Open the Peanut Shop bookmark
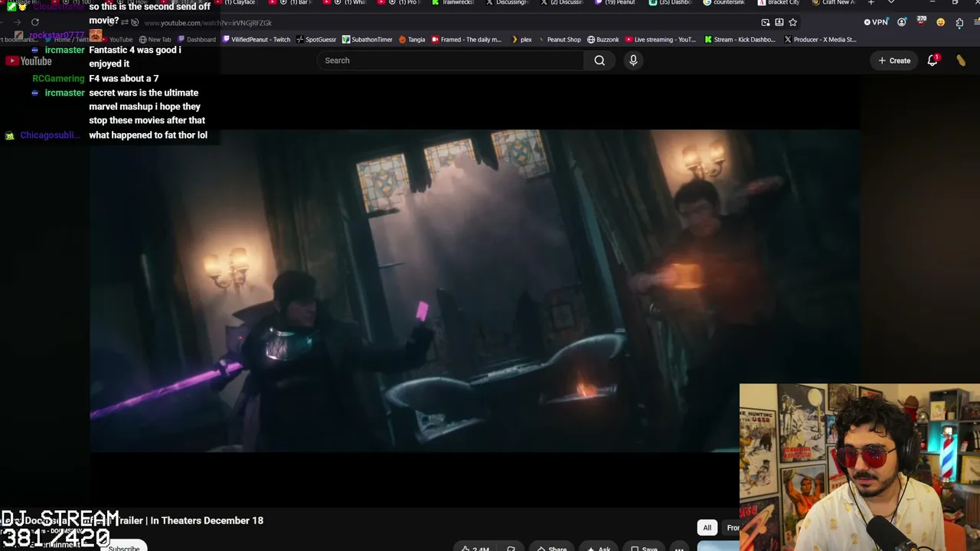This screenshot has height=551, width=980. pyautogui.click(x=559, y=40)
